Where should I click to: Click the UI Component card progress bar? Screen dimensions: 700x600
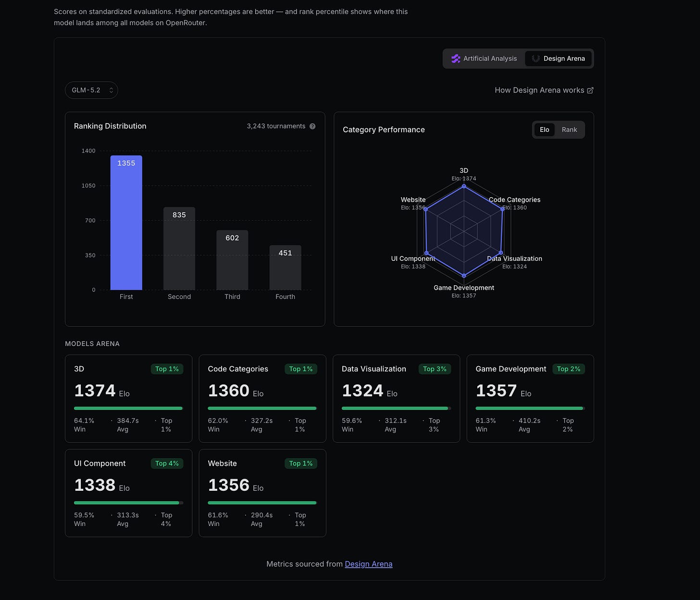pos(128,503)
